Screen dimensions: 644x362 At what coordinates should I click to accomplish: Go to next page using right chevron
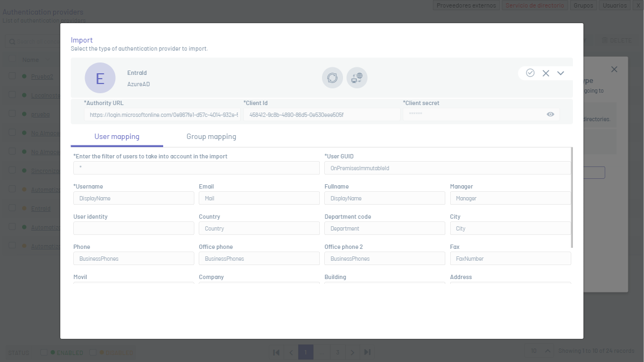(x=353, y=352)
